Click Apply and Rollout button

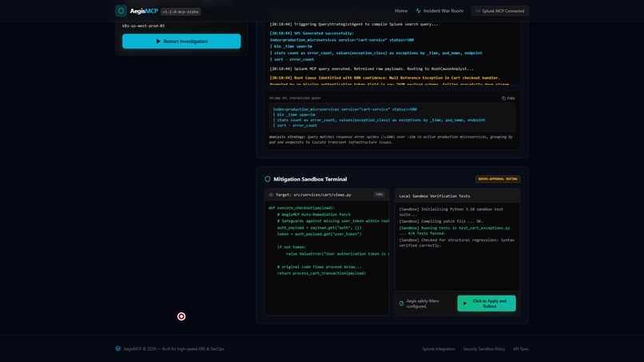tap(487, 303)
